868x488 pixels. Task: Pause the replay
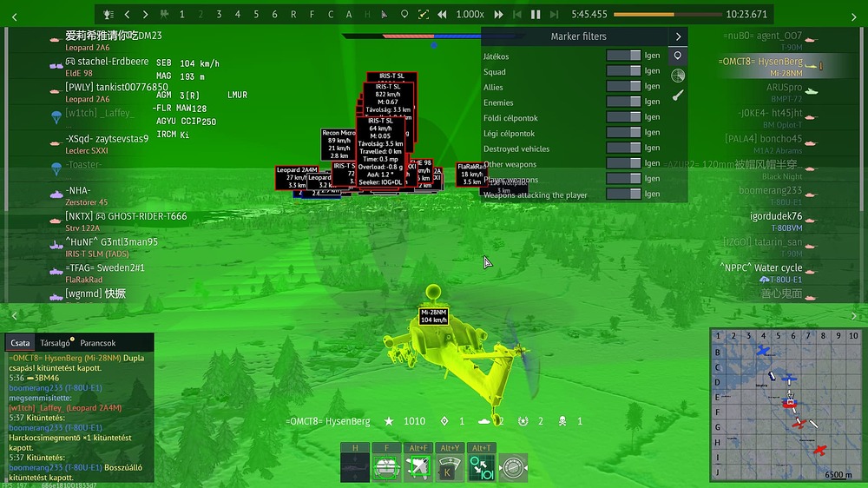[x=536, y=15]
